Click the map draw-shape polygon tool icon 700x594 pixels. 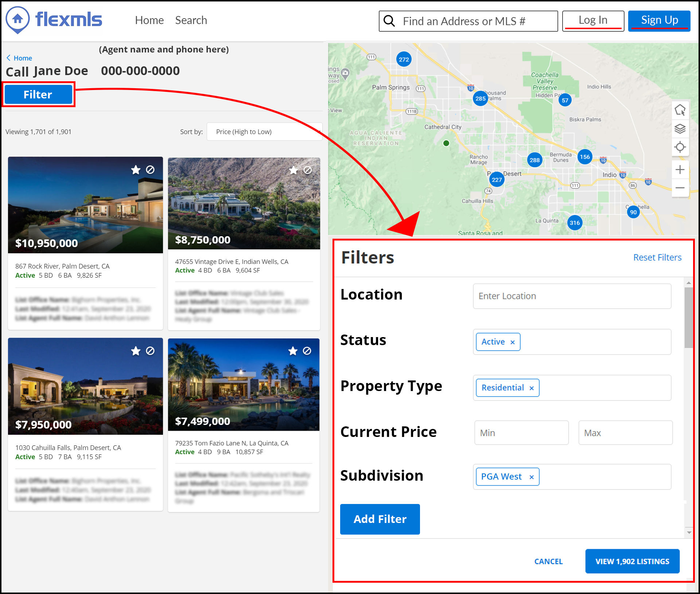[680, 110]
